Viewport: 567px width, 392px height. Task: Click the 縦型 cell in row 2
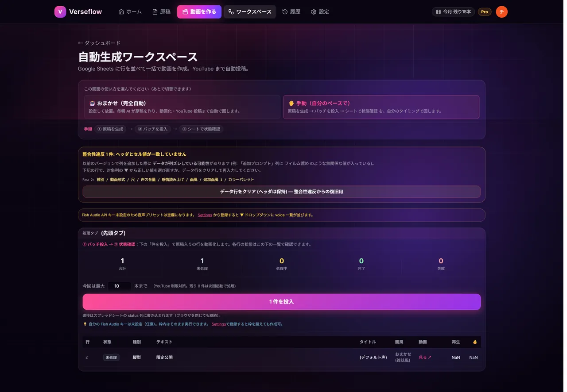click(137, 357)
